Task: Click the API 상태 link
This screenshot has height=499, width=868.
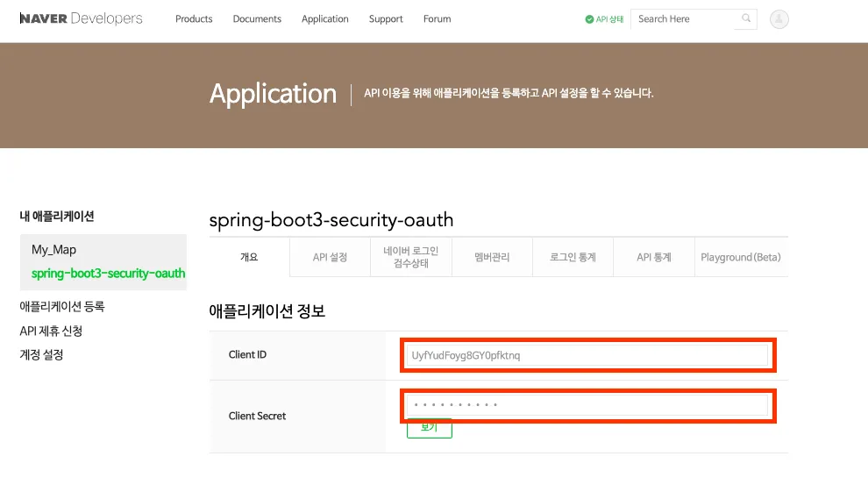Action: click(x=609, y=19)
